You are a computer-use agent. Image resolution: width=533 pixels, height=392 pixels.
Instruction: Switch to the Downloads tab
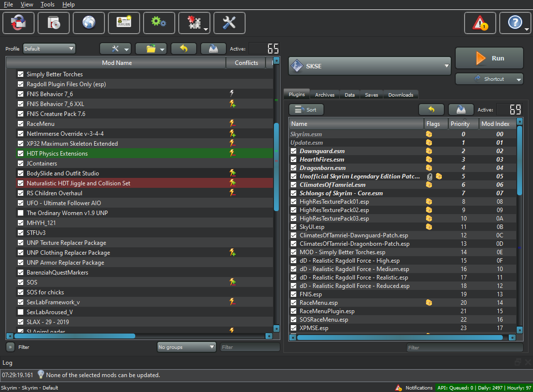[401, 95]
